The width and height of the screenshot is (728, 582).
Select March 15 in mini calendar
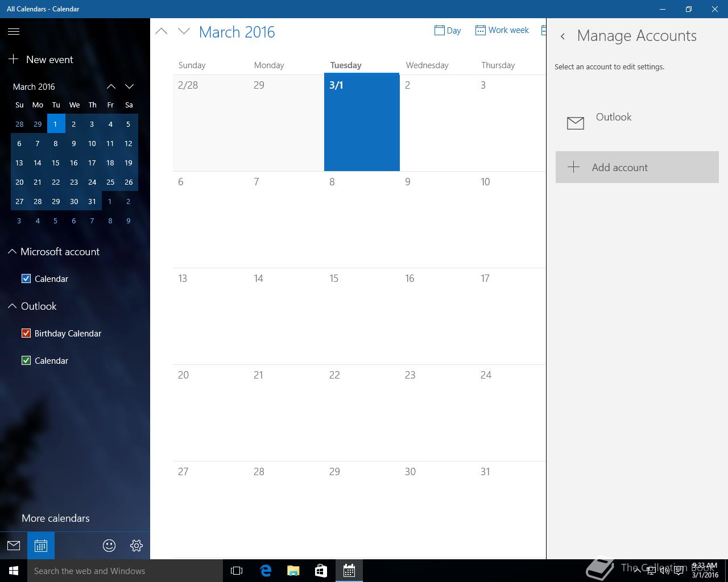coord(56,163)
